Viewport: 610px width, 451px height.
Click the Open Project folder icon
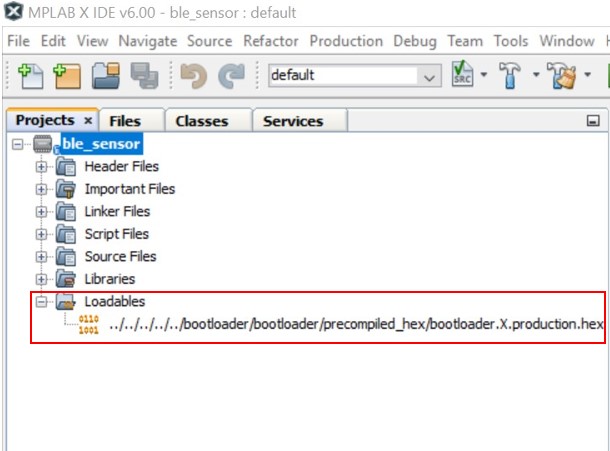tap(107, 76)
